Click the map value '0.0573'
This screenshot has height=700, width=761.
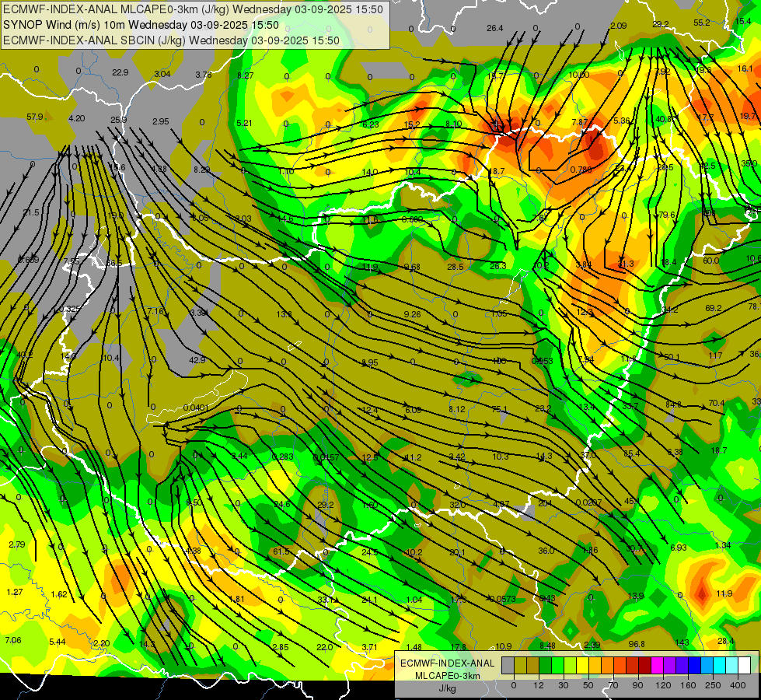pyautogui.click(x=503, y=598)
